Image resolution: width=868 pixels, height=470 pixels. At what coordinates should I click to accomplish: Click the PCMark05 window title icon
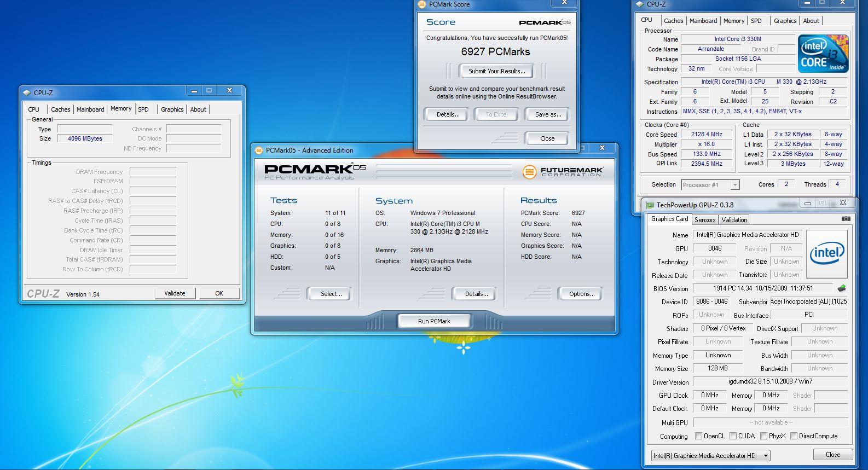tap(259, 150)
